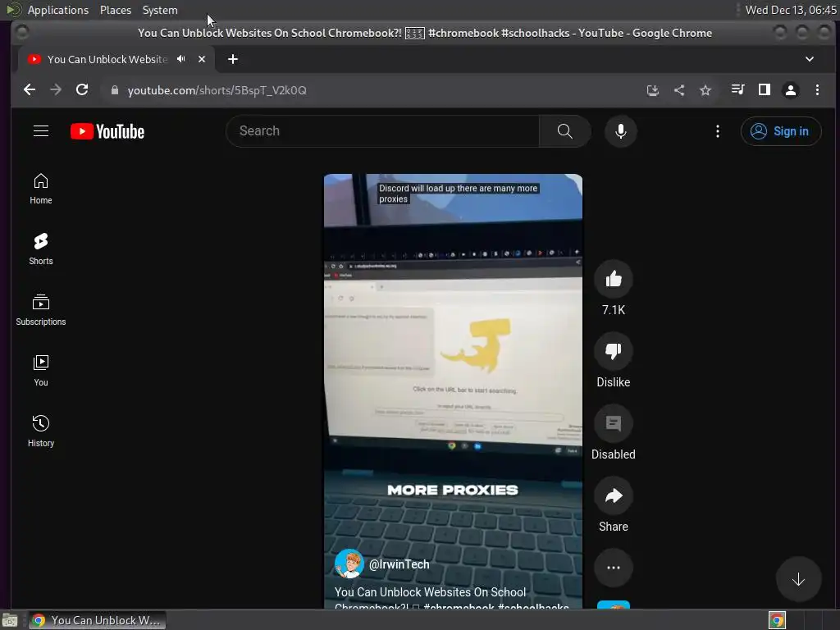Image resolution: width=840 pixels, height=630 pixels.
Task: Click the search magnifier button
Action: pos(564,131)
